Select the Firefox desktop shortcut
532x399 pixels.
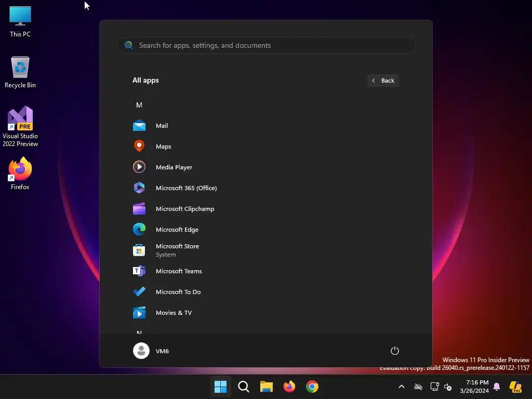pos(20,174)
